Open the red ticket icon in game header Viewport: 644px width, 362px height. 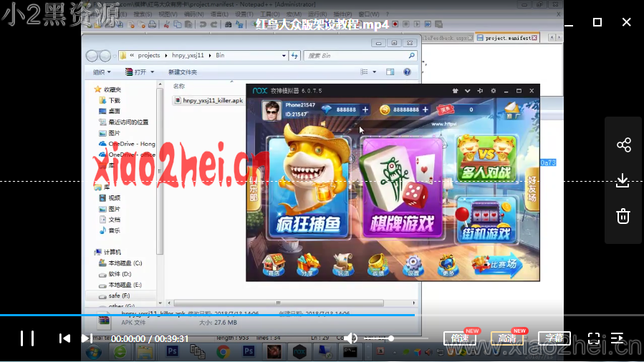[x=446, y=109]
